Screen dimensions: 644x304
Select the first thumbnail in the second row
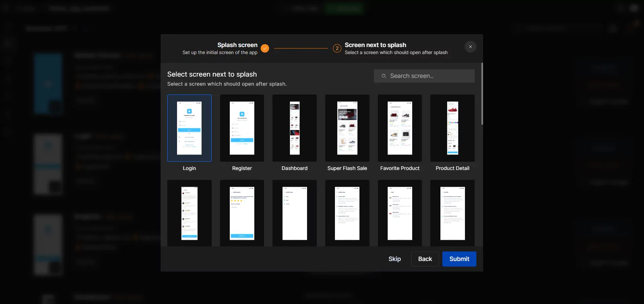(189, 213)
